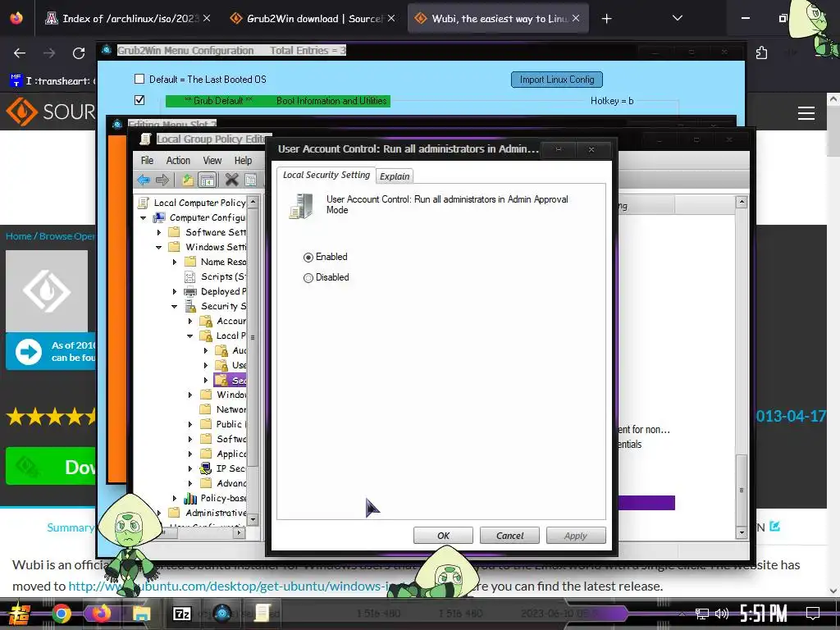The height and width of the screenshot is (630, 840).
Task: Click the browser back arrow
Action: click(20, 53)
